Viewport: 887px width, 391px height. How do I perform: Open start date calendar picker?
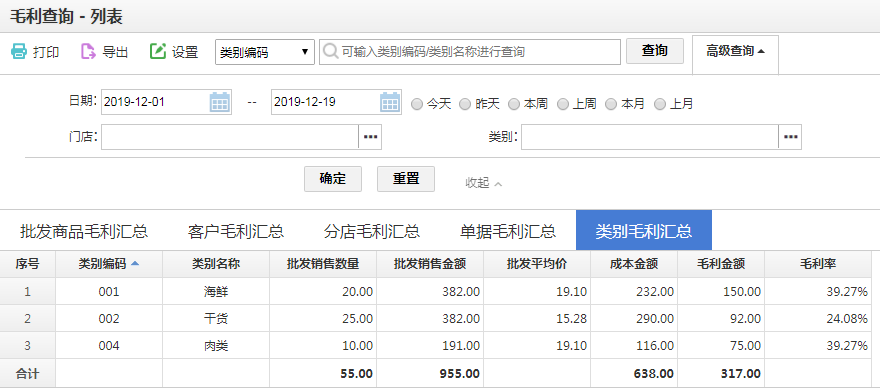tap(219, 102)
